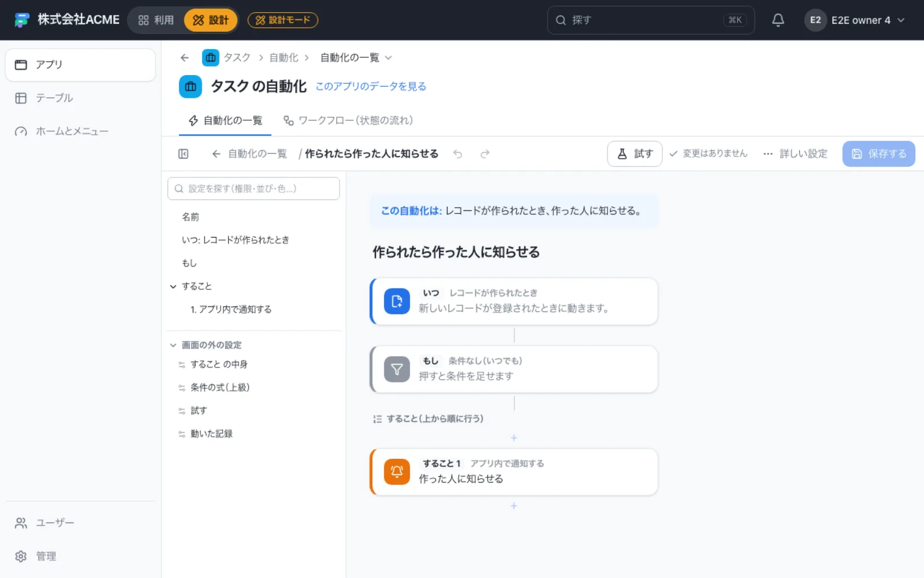
Task: Click the redo arrow icon
Action: pos(485,154)
